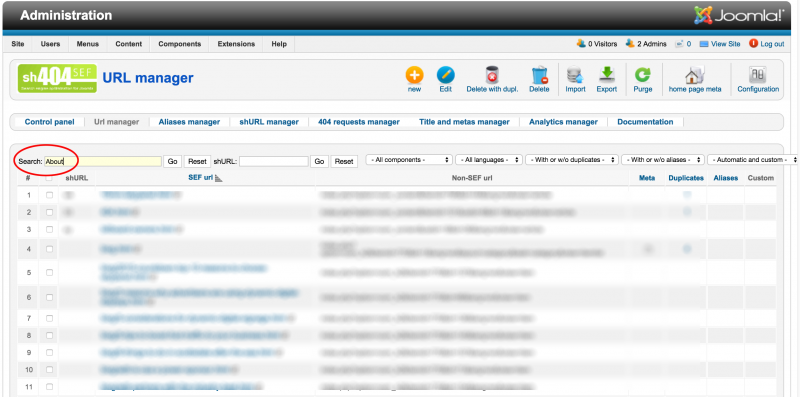Sort by Aliases column header

(x=726, y=178)
